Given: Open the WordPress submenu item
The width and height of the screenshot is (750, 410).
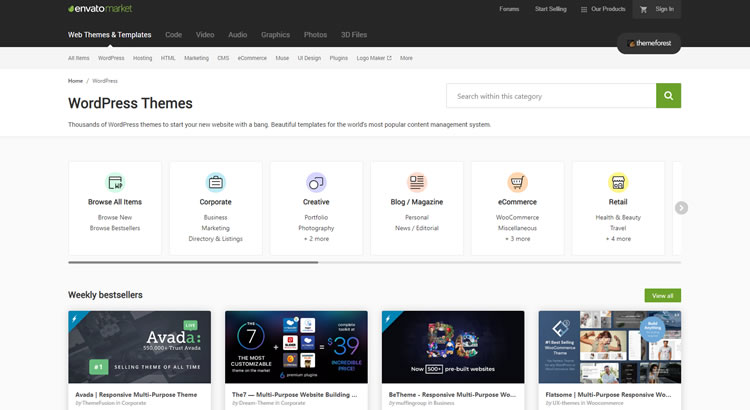Looking at the screenshot, I should [111, 58].
